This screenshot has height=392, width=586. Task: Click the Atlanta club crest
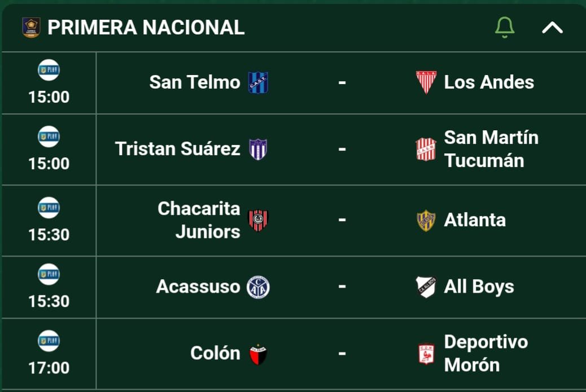point(426,221)
